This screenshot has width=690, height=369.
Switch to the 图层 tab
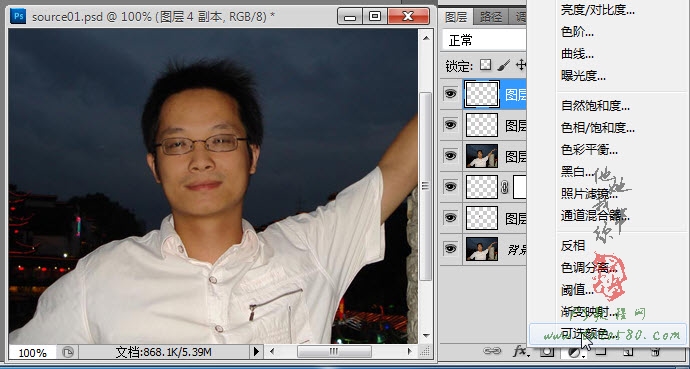(x=456, y=17)
